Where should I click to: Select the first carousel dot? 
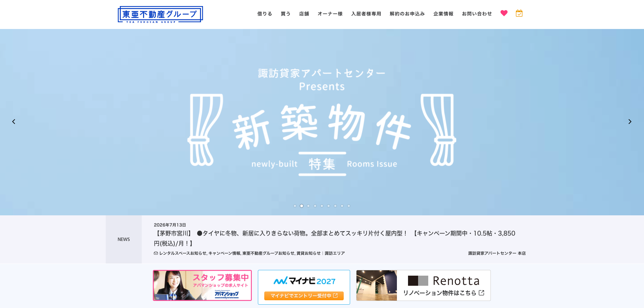point(295,206)
